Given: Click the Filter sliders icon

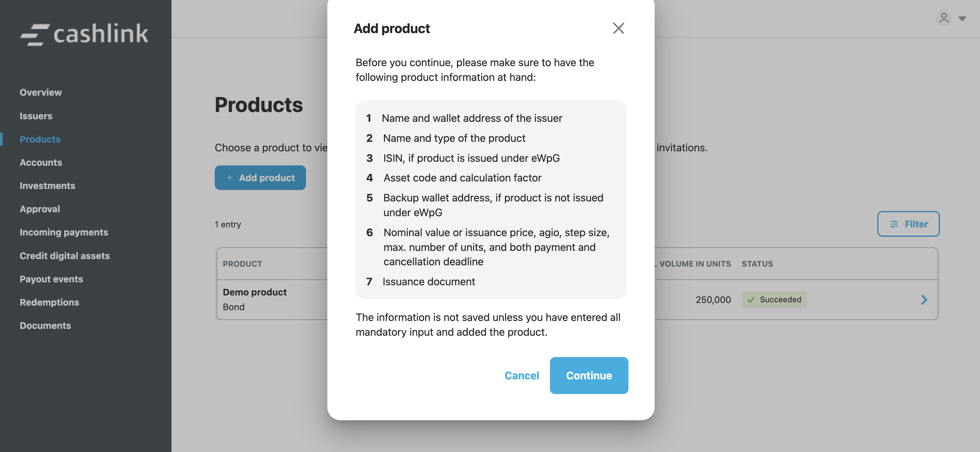Looking at the screenshot, I should tap(894, 224).
